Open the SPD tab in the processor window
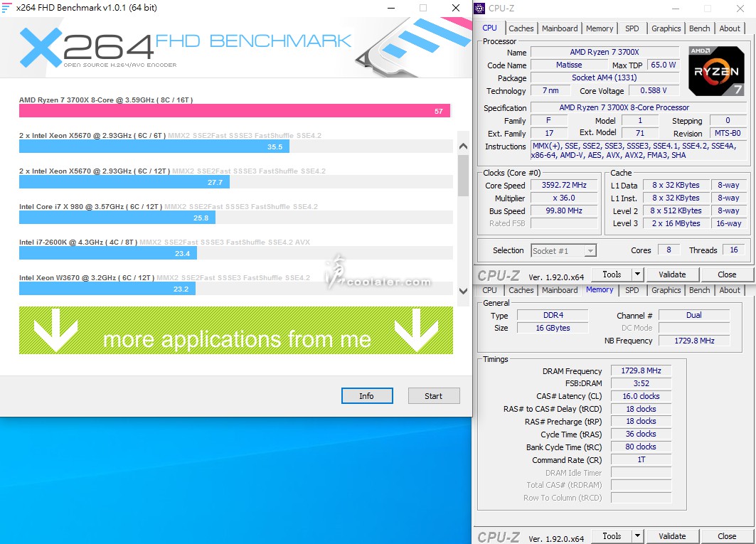The width and height of the screenshot is (756, 544). (632, 28)
